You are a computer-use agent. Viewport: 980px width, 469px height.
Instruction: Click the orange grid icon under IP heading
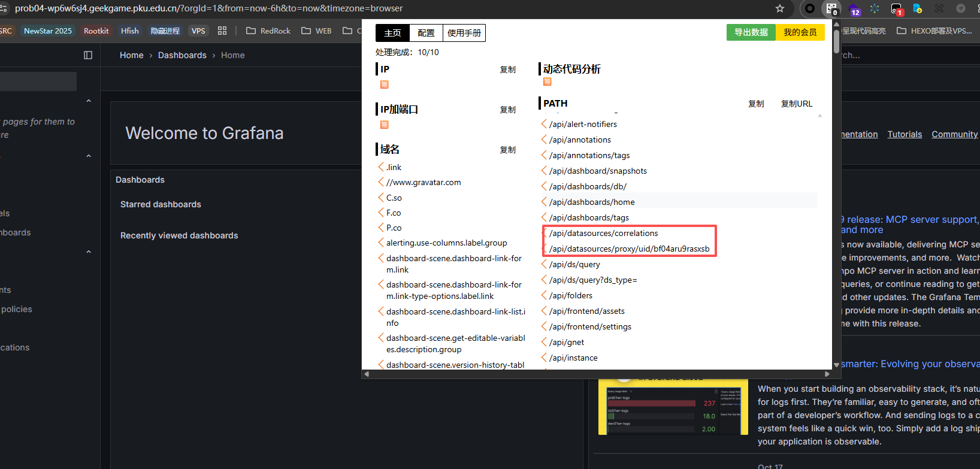point(385,84)
